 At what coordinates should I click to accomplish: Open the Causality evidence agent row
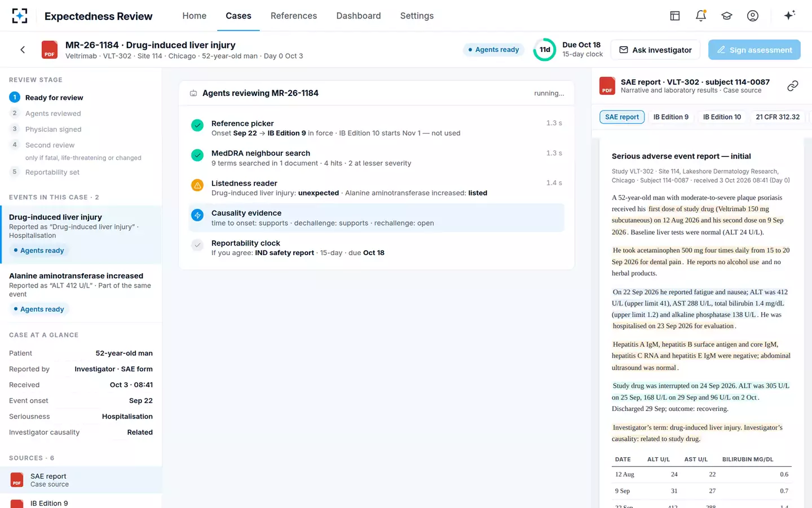point(377,218)
